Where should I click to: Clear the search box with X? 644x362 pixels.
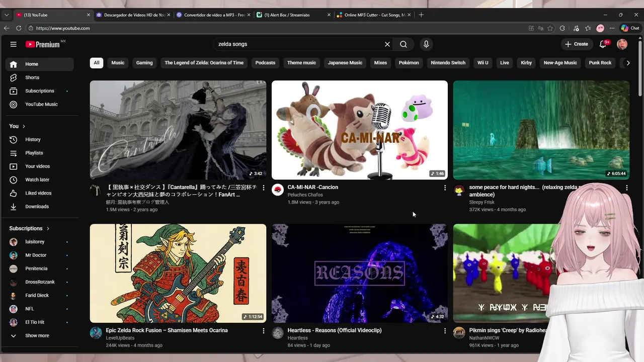(x=387, y=44)
